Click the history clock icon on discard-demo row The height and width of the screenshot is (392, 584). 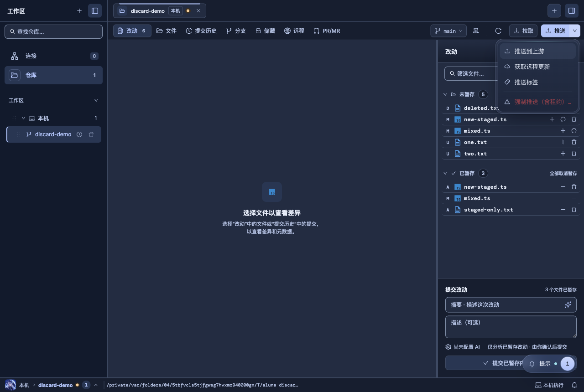tap(79, 134)
